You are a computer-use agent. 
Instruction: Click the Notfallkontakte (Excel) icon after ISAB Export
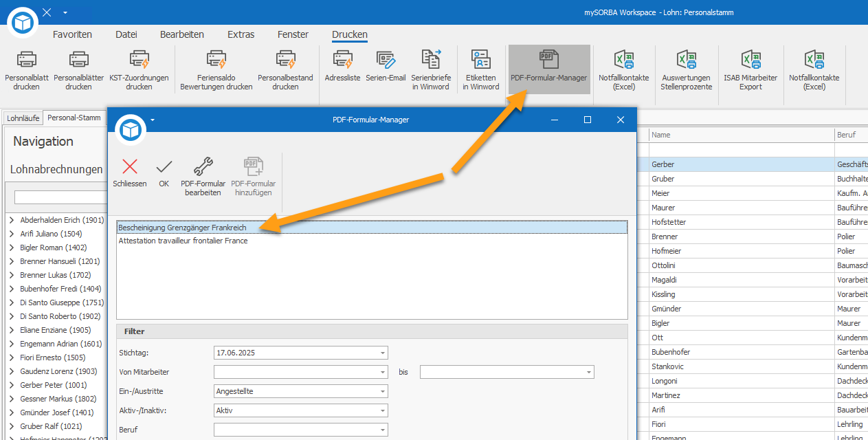(814, 60)
